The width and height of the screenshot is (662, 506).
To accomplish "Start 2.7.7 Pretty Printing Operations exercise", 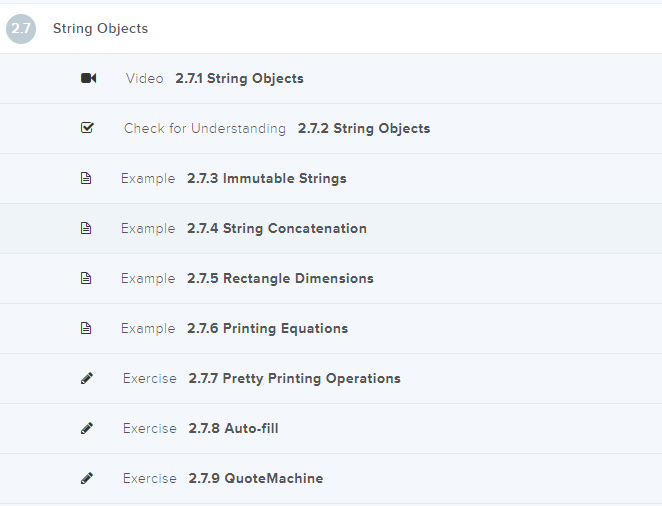I will click(x=294, y=378).
